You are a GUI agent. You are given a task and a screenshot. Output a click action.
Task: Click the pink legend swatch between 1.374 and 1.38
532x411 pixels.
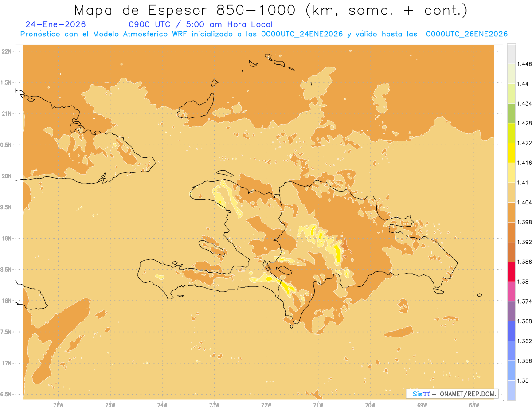(x=511, y=291)
